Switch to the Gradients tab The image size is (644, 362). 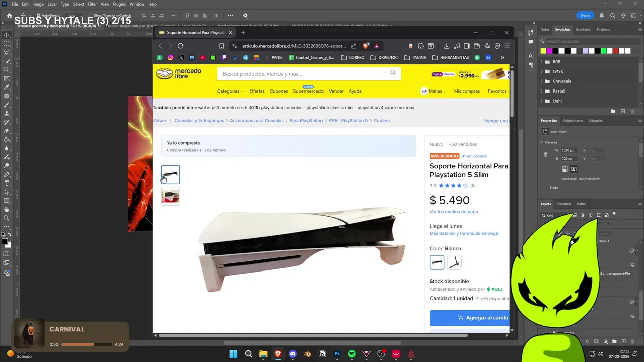click(x=583, y=29)
